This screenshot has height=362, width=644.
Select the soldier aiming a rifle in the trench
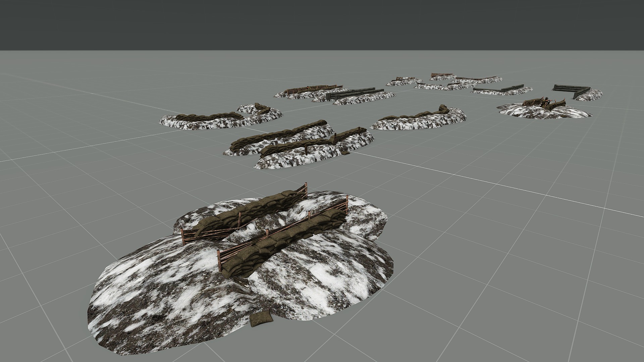point(546,102)
